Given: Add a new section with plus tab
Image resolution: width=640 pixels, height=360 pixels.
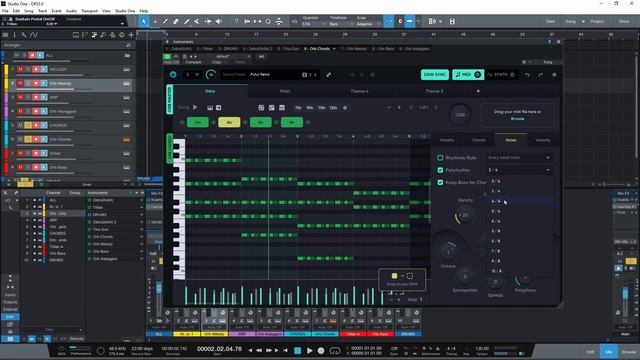Looking at the screenshot, I should coord(478,91).
